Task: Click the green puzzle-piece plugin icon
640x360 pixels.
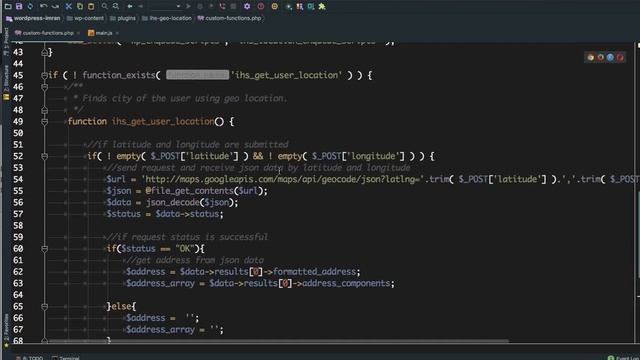Action: coord(322,6)
